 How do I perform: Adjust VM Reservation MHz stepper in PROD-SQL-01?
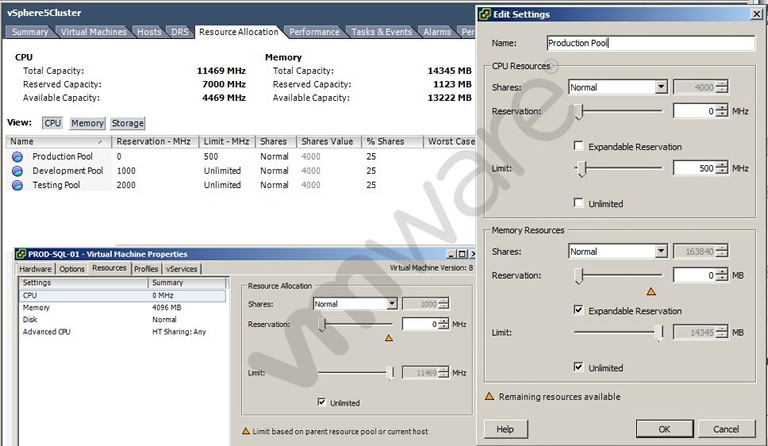pos(443,324)
